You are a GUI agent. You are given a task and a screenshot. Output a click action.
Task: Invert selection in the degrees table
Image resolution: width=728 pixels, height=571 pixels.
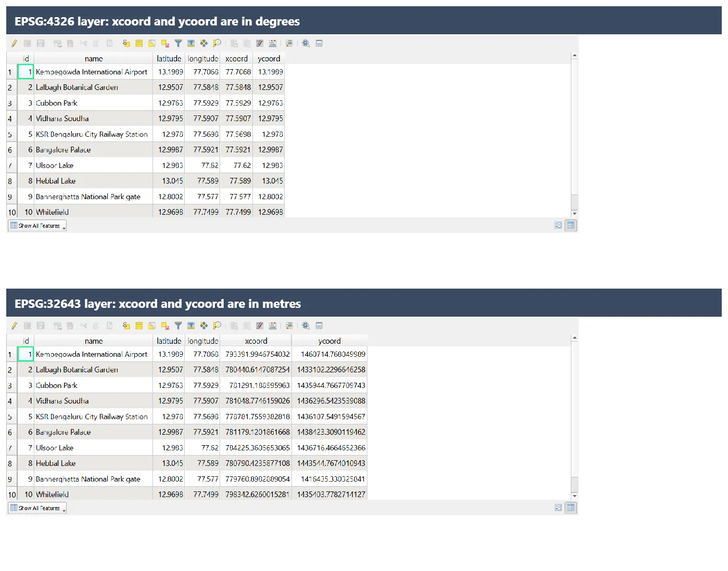pos(152,43)
